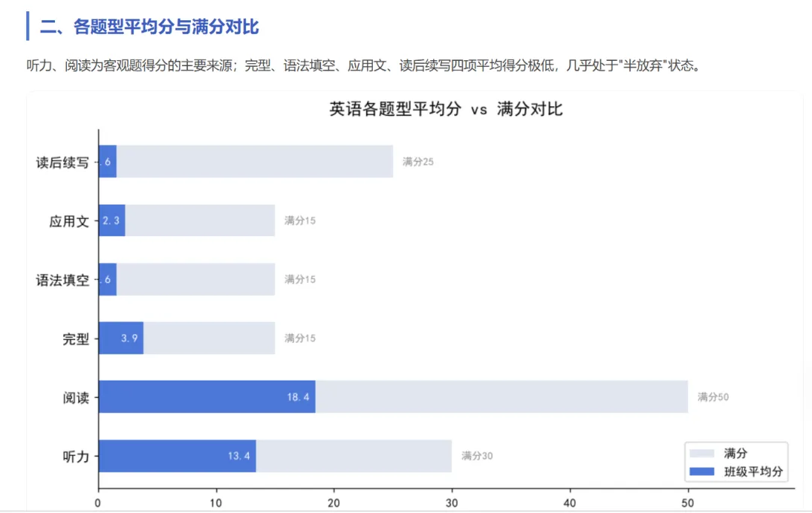Click the 阅读 axis label
This screenshot has width=812, height=513.
[x=76, y=398]
